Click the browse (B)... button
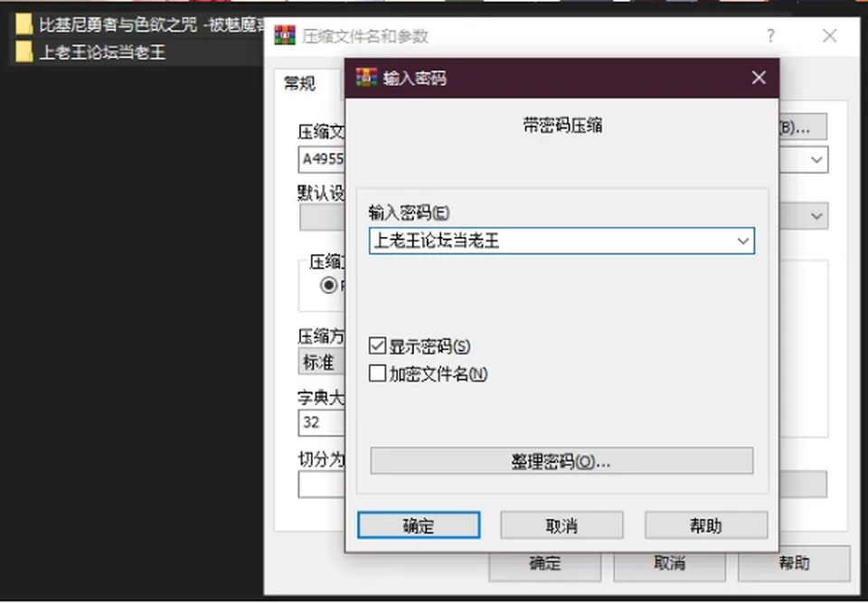The height and width of the screenshot is (603, 868). point(803,127)
